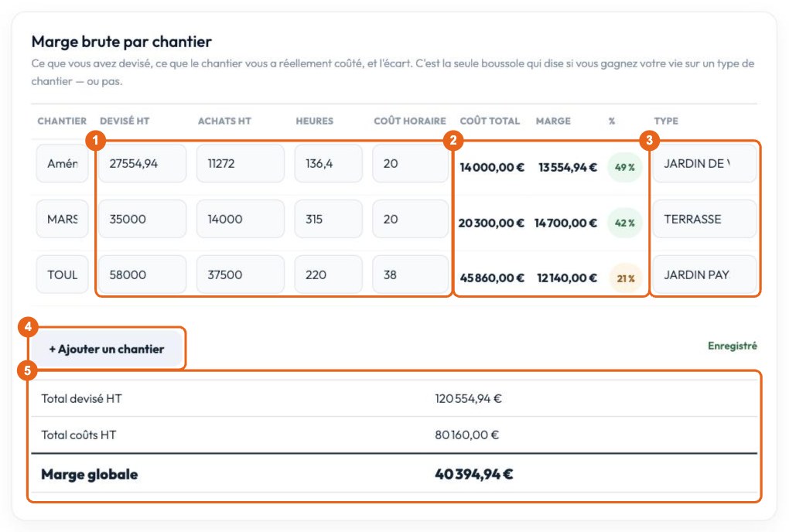
Task: Edit the coût horaire field showing 38
Action: tap(410, 275)
